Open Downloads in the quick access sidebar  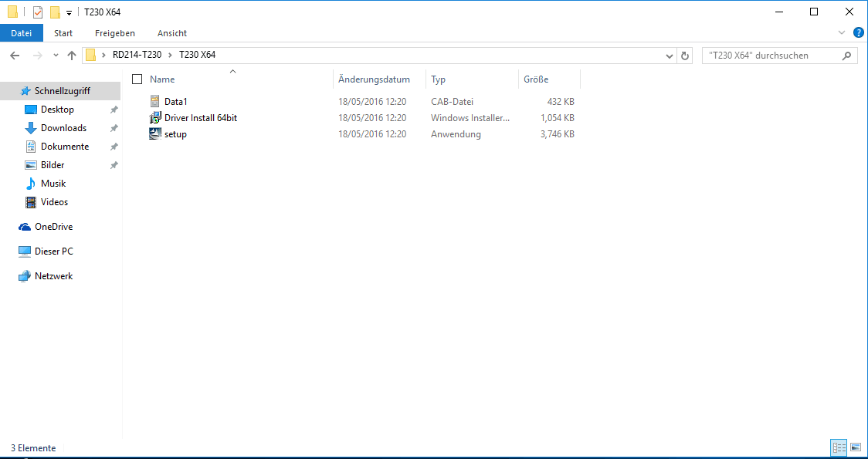coord(63,128)
